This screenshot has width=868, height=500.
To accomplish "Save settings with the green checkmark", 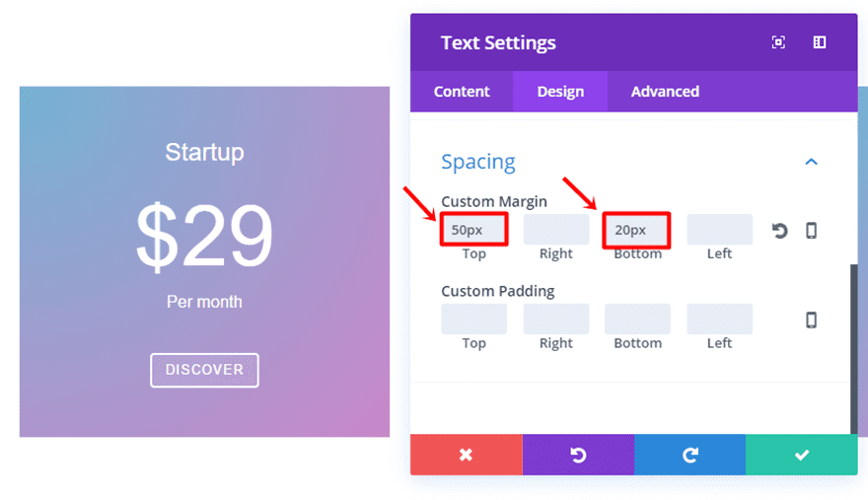I will point(801,455).
